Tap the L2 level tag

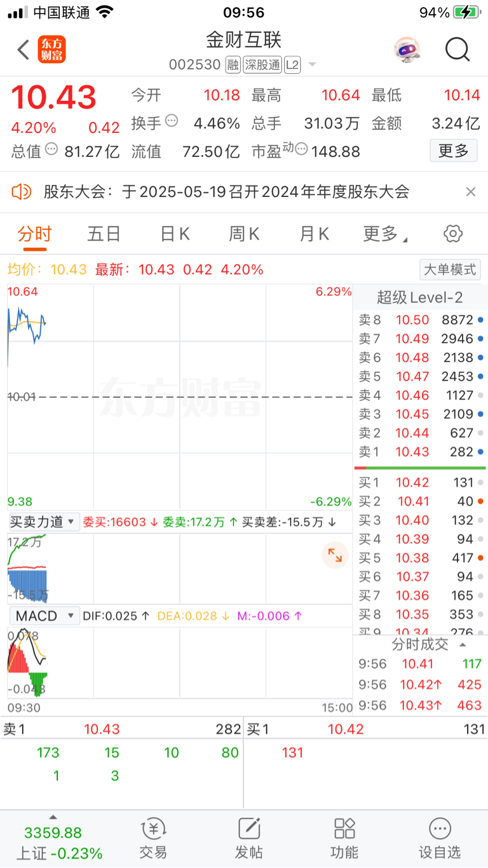coord(292,65)
